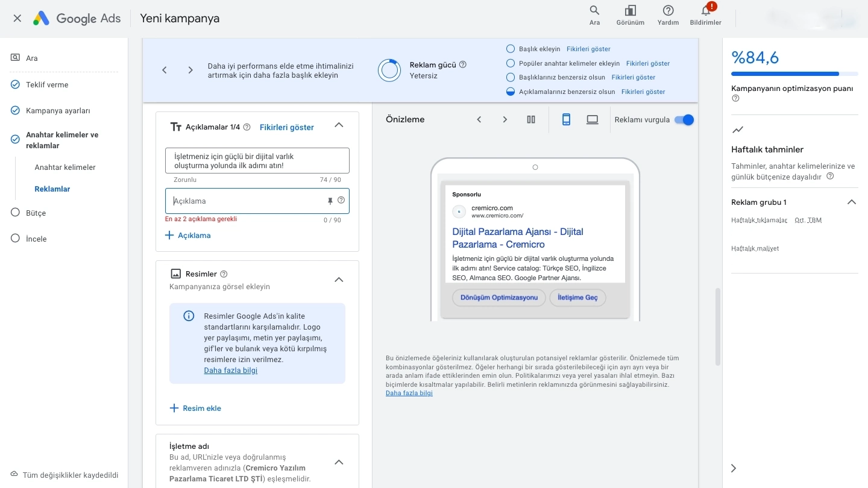Click Tüm değişiklikler kaydedildi status
Viewport: 868px width, 488px height.
coord(64,475)
